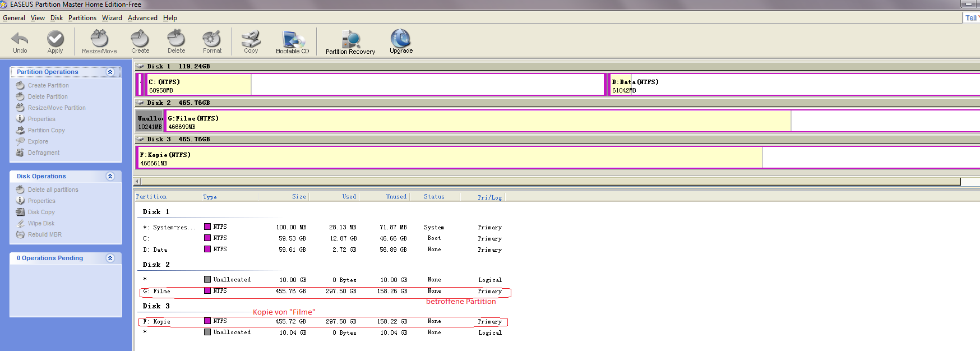Select the D:Data (NTFS) partition block
The image size is (980, 351).
[x=794, y=85]
